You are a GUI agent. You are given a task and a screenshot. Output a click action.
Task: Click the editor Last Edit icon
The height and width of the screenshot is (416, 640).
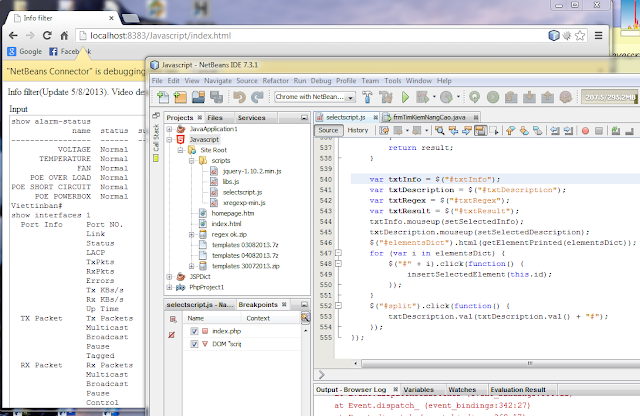384,131
